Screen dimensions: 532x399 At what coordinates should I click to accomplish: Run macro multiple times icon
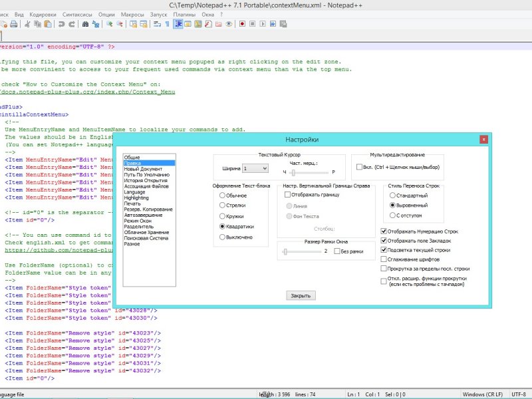(273, 24)
